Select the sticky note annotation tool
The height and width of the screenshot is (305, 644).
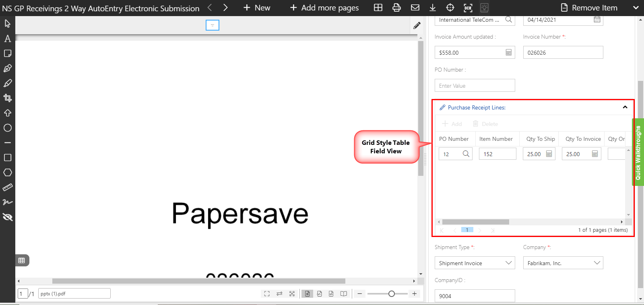(7, 54)
